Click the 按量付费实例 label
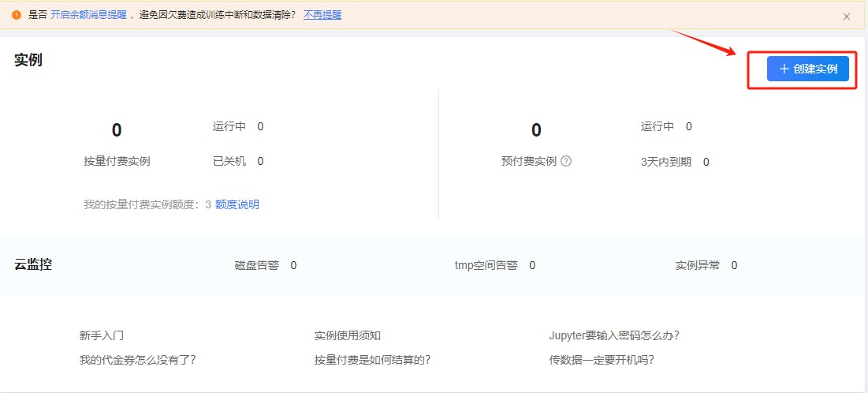Image resolution: width=868 pixels, height=393 pixels. 117,161
